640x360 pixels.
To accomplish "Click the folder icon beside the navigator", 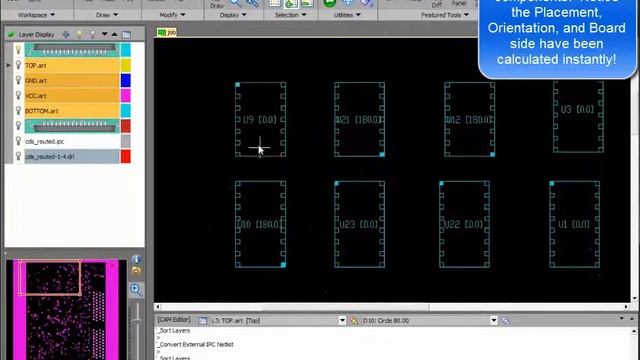I will point(136,271).
